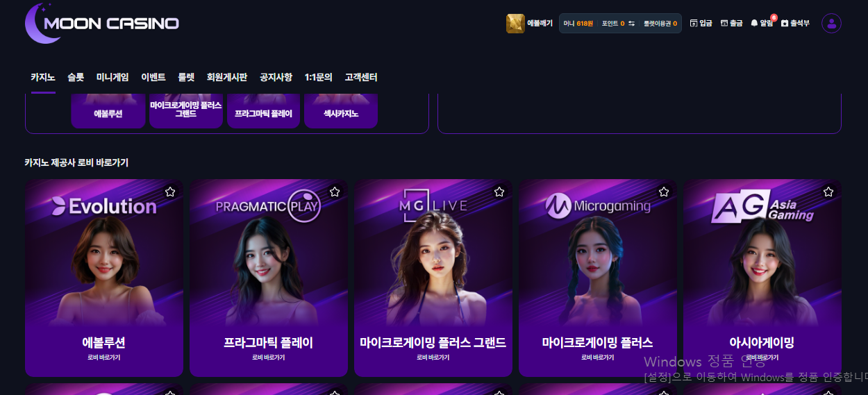The image size is (868, 395).
Task: Click the Moon Casino logo
Action: 102,23
